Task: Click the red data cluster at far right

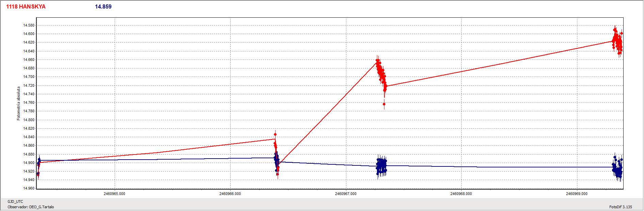Action: point(617,42)
